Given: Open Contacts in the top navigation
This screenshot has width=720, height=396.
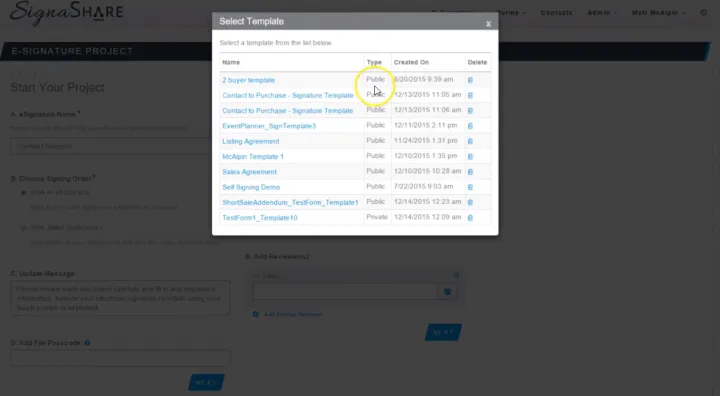Looking at the screenshot, I should coord(556,12).
